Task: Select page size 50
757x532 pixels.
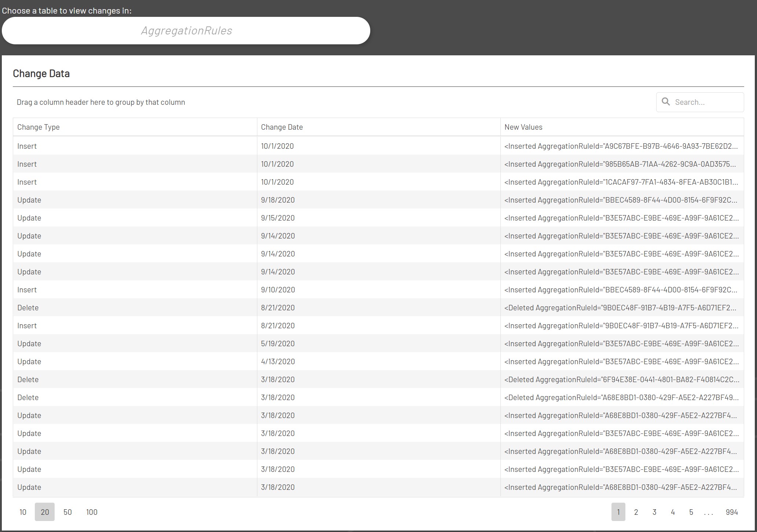Action: coord(67,512)
